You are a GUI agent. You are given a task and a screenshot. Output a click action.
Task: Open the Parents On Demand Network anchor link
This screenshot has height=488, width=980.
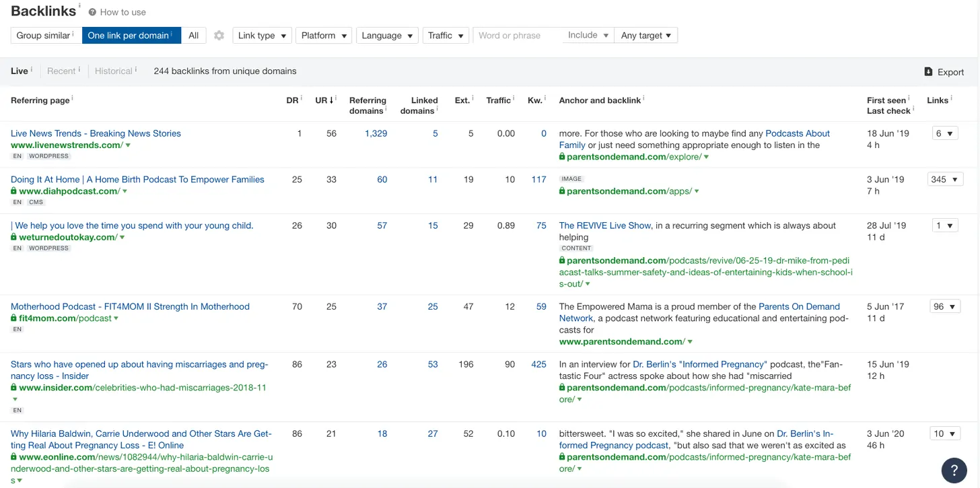coord(699,312)
